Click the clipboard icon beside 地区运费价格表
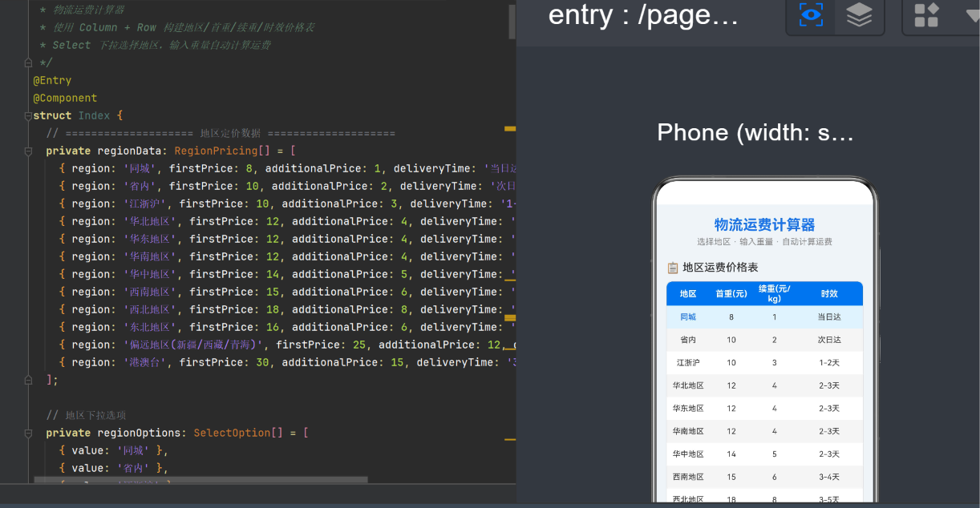980x508 pixels. point(673,268)
